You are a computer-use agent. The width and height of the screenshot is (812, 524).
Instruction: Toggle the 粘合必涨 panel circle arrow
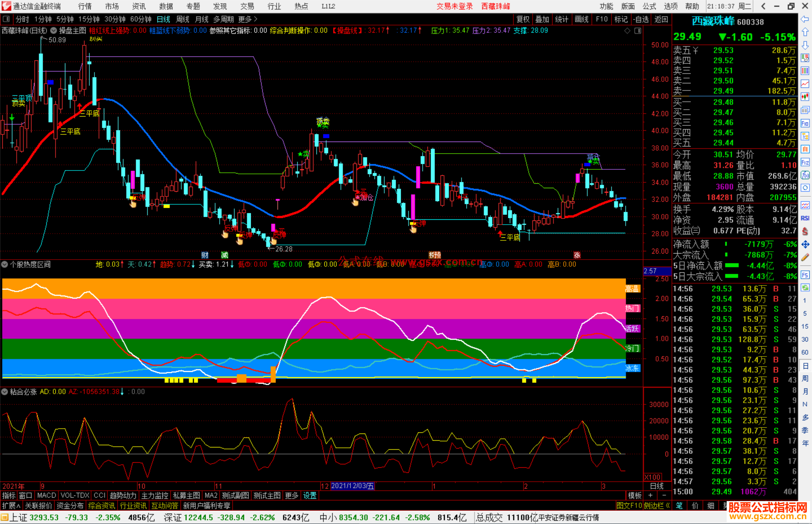tap(5, 391)
